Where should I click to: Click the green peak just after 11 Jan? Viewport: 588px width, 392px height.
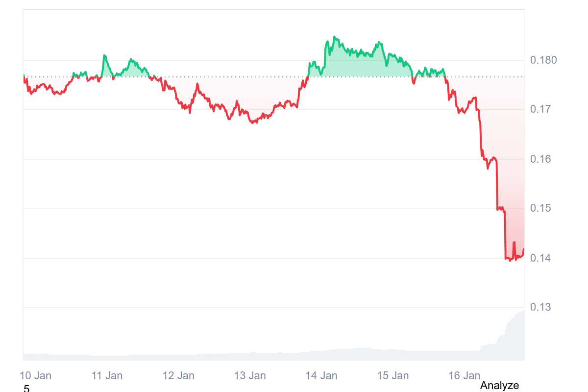(x=104, y=56)
